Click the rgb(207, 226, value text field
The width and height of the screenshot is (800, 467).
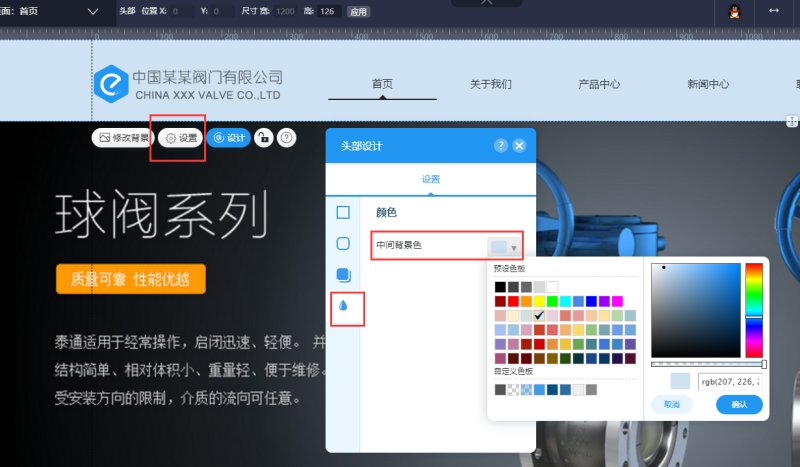[730, 381]
